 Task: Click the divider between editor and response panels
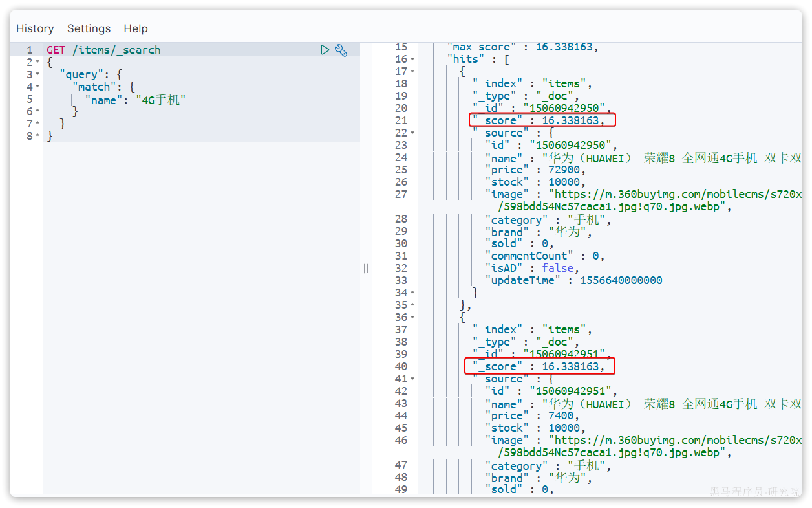click(x=366, y=268)
